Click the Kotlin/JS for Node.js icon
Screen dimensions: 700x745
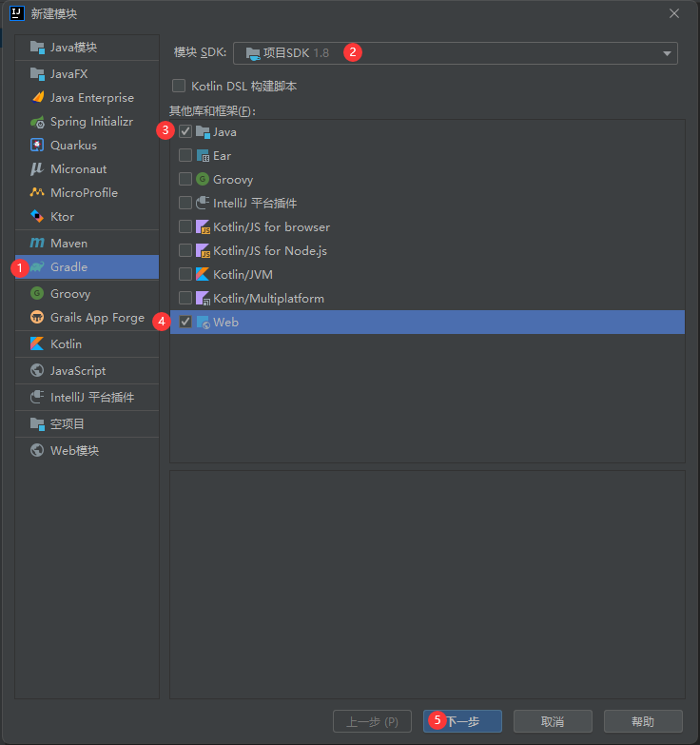tap(203, 251)
